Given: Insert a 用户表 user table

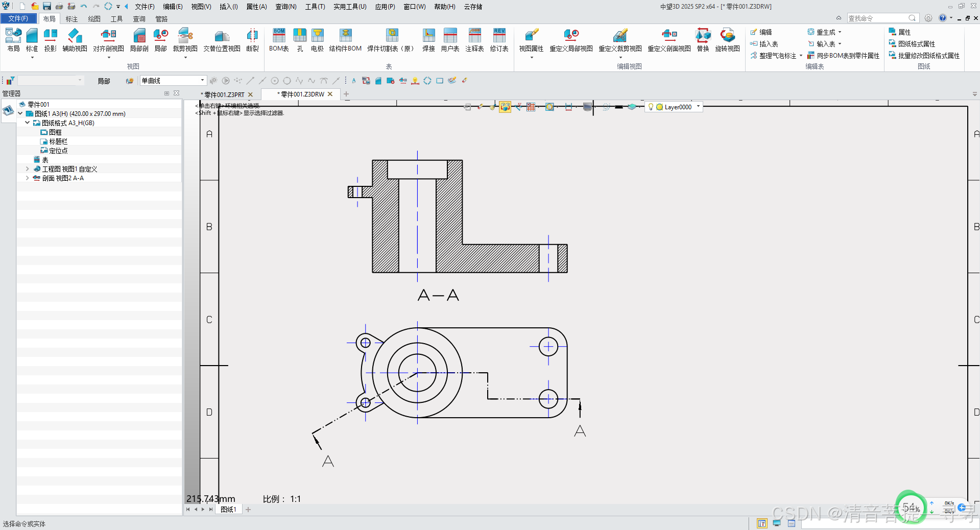Looking at the screenshot, I should click(x=450, y=40).
